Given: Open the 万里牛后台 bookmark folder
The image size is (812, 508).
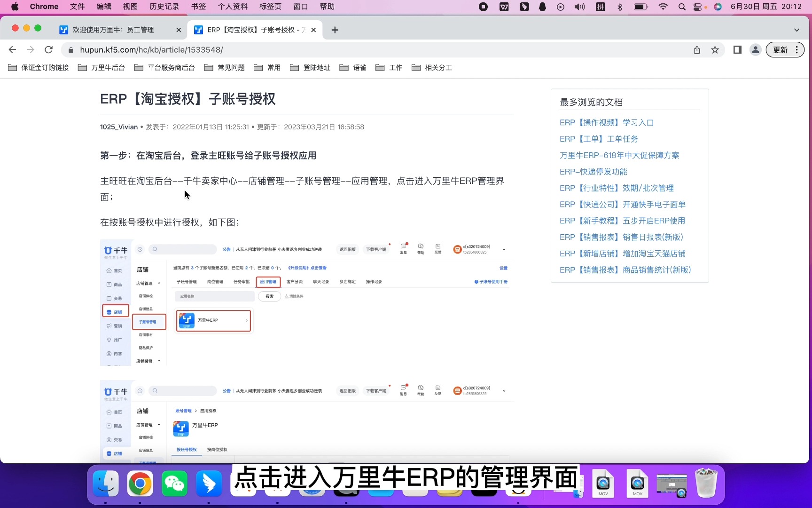Looking at the screenshot, I should (101, 68).
